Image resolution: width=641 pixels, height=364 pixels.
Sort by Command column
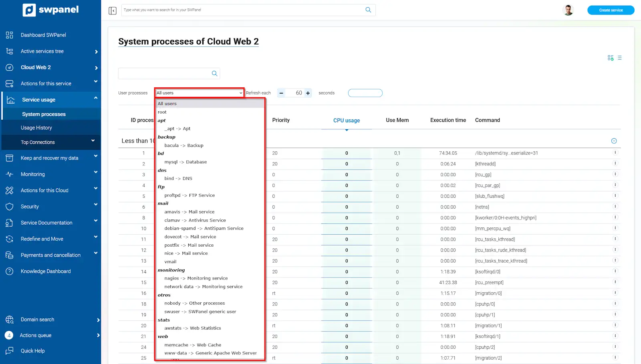click(488, 120)
